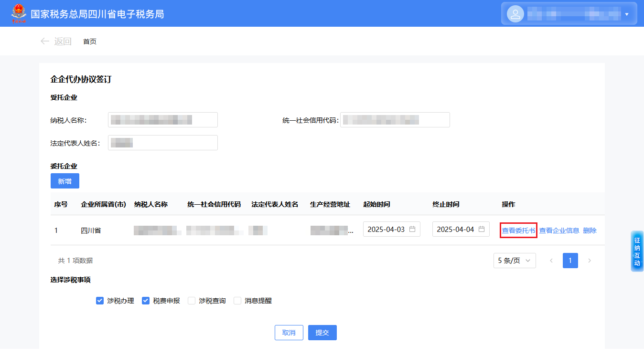Open 查看企业信息 link
This screenshot has height=356, width=644.
pyautogui.click(x=559, y=230)
